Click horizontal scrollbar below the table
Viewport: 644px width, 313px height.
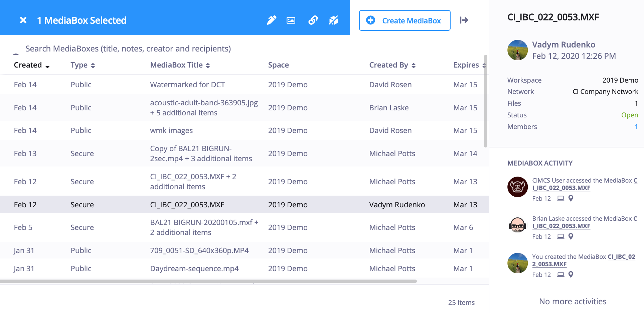click(x=208, y=281)
